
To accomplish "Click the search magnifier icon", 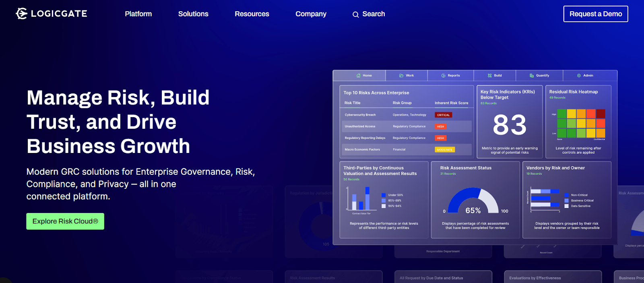I will (356, 14).
